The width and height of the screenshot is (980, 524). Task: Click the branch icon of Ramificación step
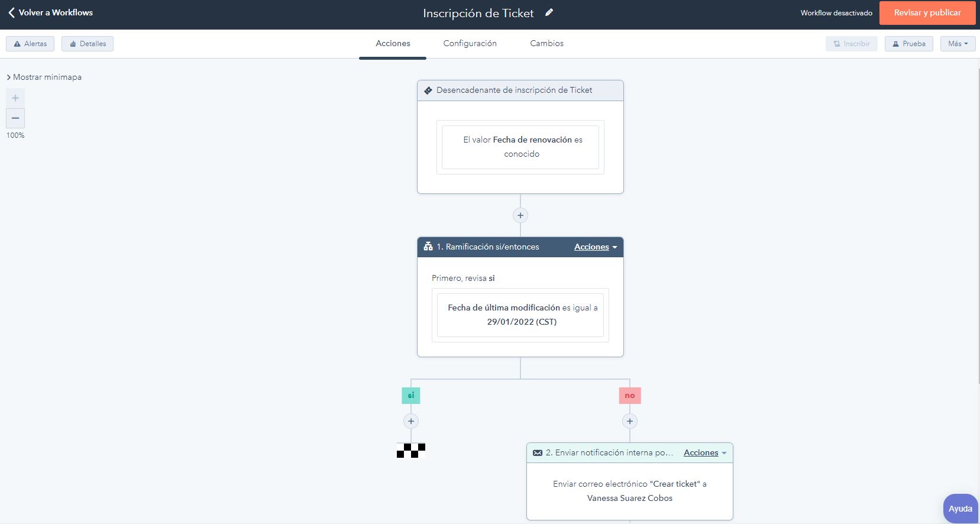point(428,247)
